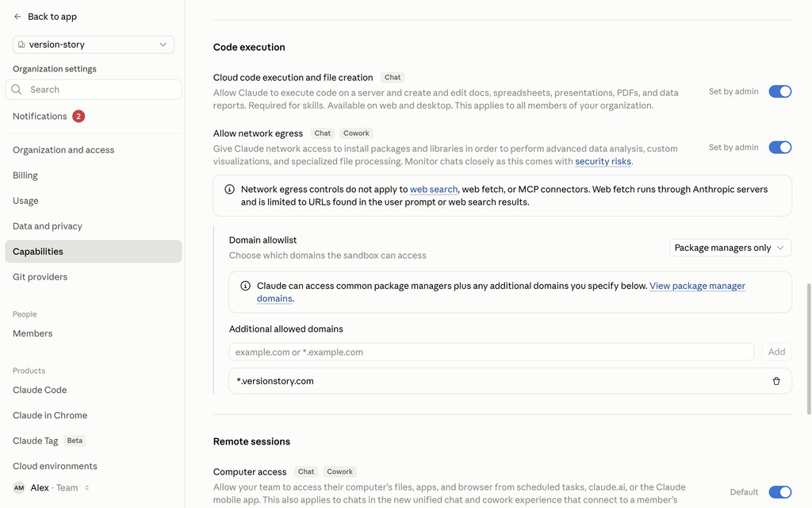Click Alex Team account switcher
This screenshot has height=508, width=812.
51,488
